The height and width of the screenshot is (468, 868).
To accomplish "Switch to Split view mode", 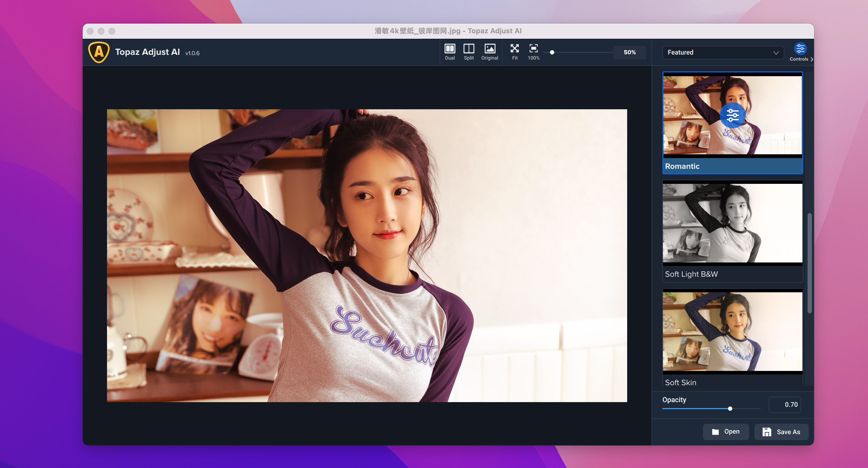I will (468, 52).
